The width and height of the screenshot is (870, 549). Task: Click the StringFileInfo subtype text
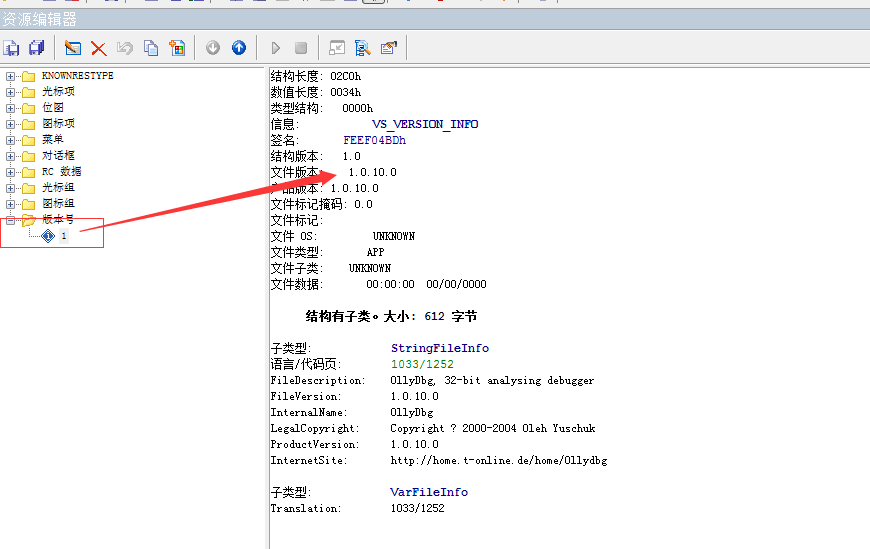pos(440,349)
